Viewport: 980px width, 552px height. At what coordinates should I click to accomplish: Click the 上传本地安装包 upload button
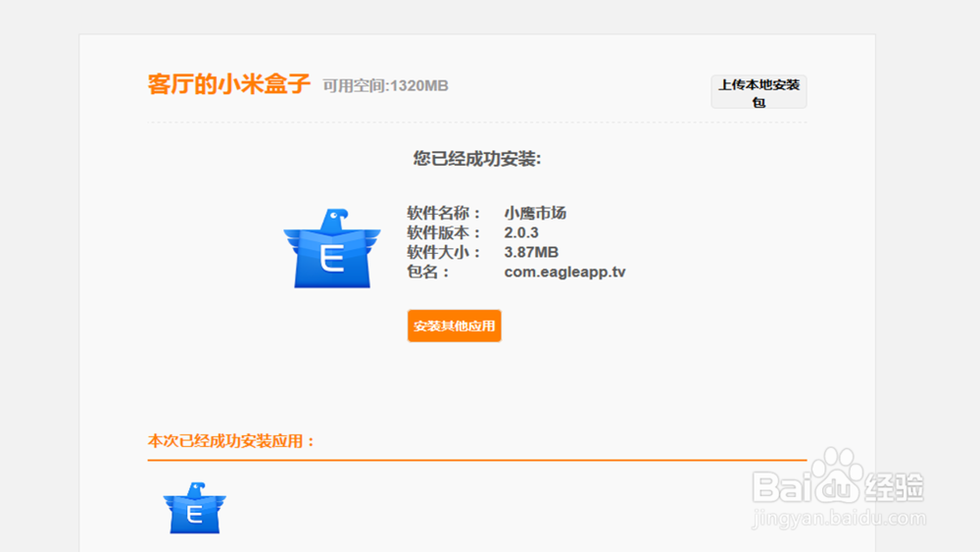[x=759, y=92]
